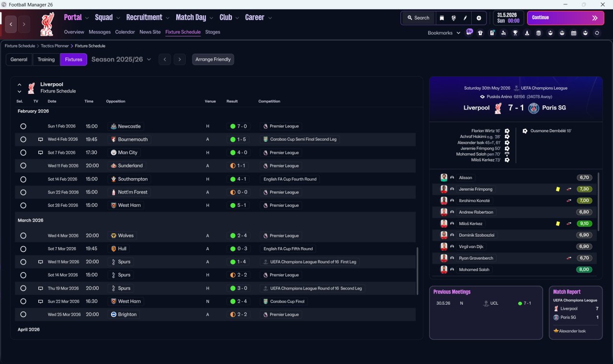This screenshot has height=364, width=613.
Task: Click the Continue button
Action: pos(566,18)
